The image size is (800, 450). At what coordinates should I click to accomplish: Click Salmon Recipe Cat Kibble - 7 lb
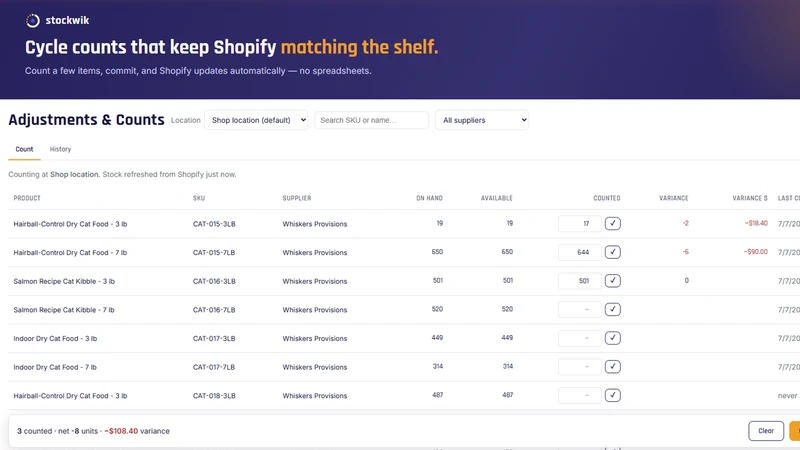(x=64, y=310)
